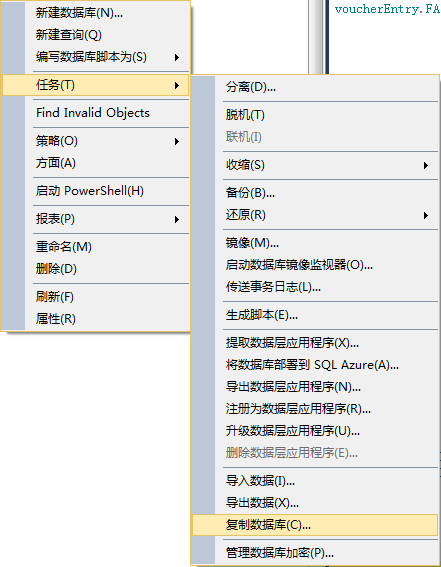Image resolution: width=441 pixels, height=567 pixels.
Task: Open 备份(B)... backup dialog
Action: click(315, 193)
